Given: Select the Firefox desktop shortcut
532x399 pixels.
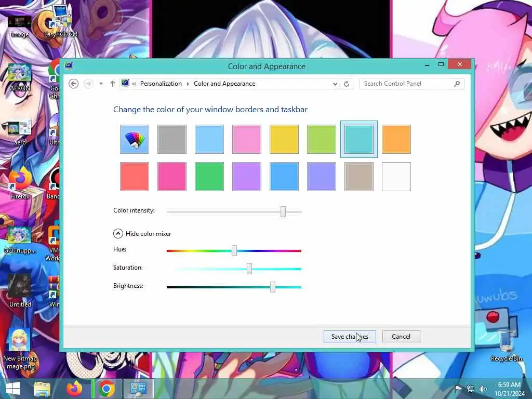Looking at the screenshot, I should coord(20,183).
